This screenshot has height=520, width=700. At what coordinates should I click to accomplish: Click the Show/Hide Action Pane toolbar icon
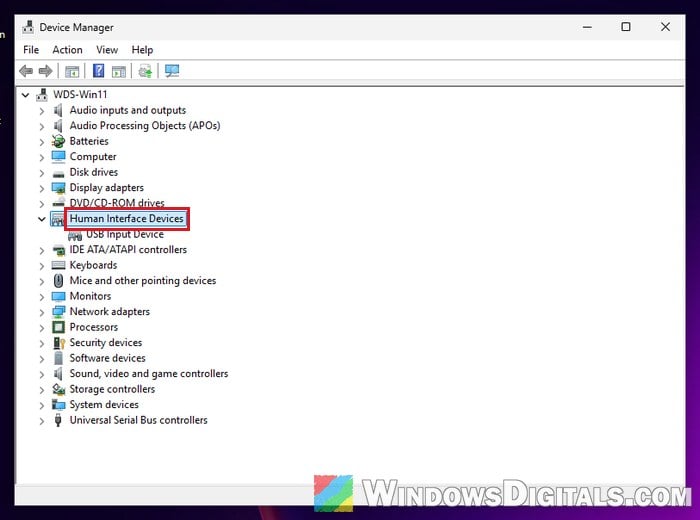pos(119,71)
